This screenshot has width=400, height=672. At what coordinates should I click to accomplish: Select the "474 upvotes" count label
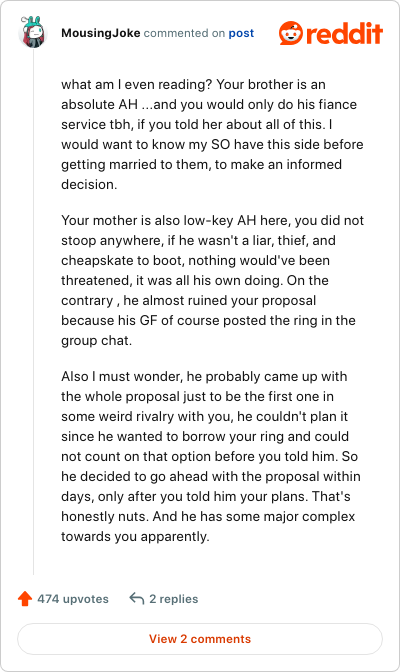pos(73,599)
